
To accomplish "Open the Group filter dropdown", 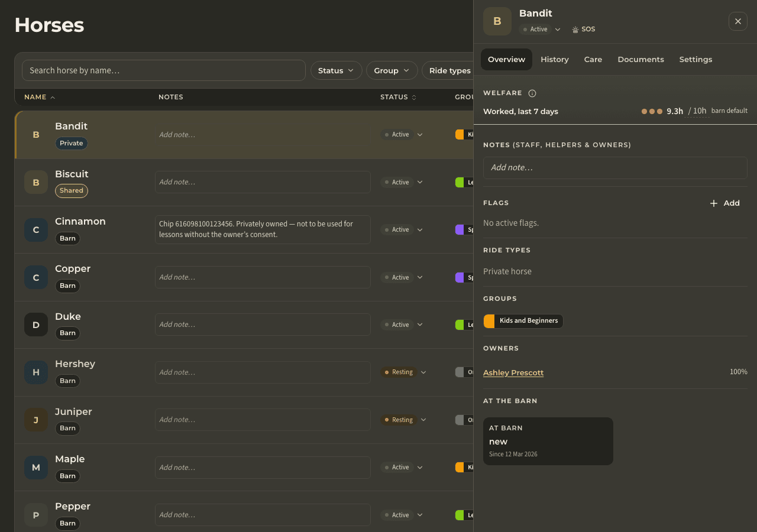I will [392, 70].
